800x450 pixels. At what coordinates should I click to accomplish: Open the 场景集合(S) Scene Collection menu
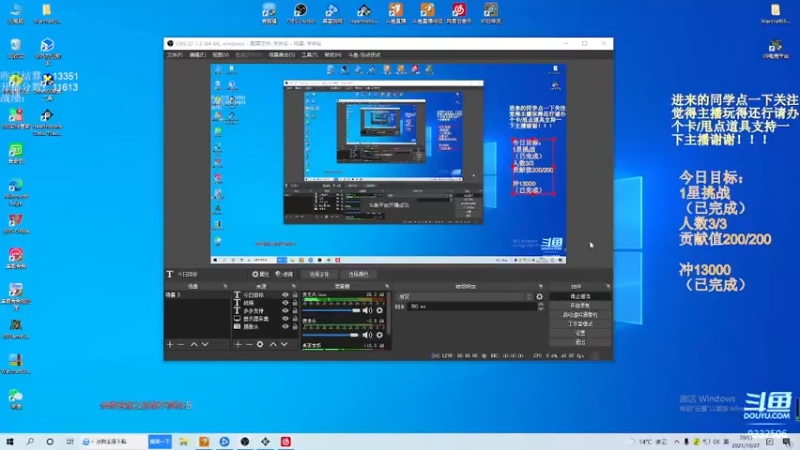282,55
